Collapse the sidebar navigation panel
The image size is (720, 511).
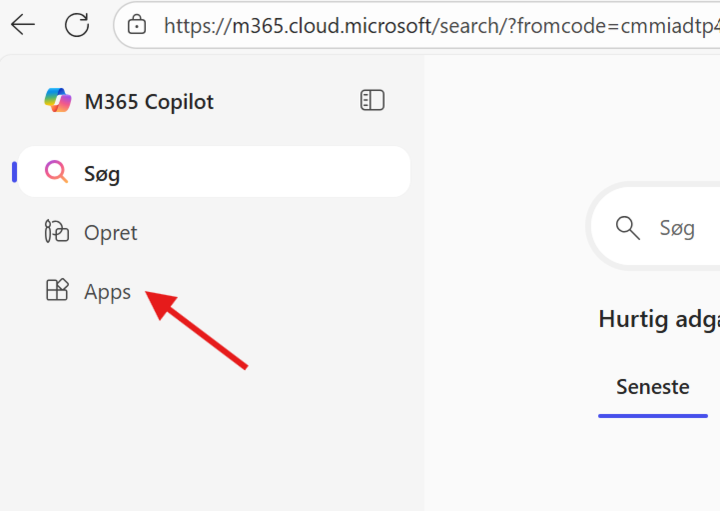[372, 100]
